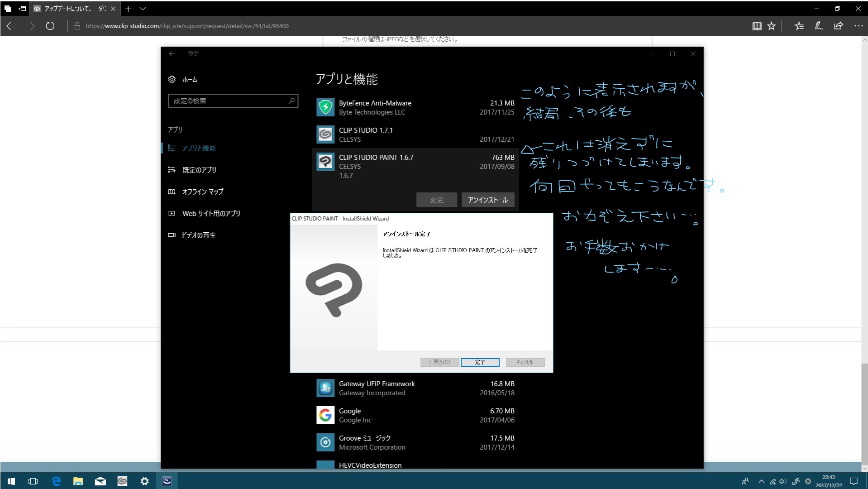Click the volume icon in tray
868x489 pixels.
[x=783, y=481]
